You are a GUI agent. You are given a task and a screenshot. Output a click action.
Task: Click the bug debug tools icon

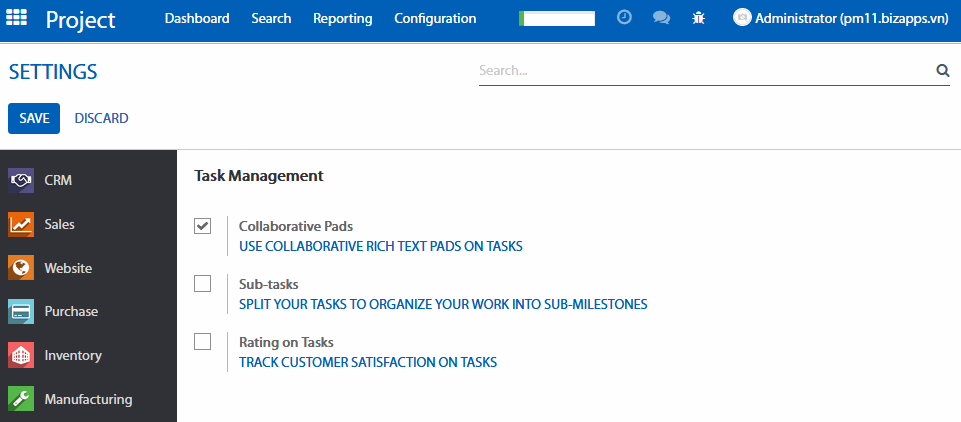[699, 18]
